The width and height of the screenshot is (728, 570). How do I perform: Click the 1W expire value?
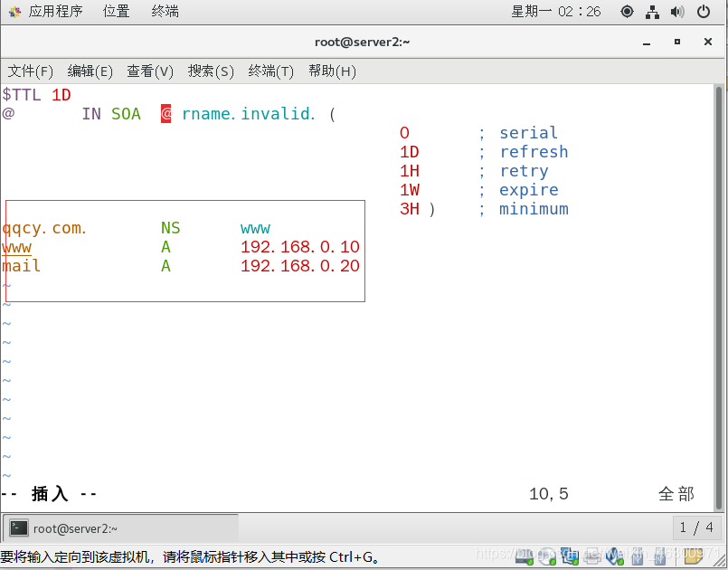pos(410,190)
